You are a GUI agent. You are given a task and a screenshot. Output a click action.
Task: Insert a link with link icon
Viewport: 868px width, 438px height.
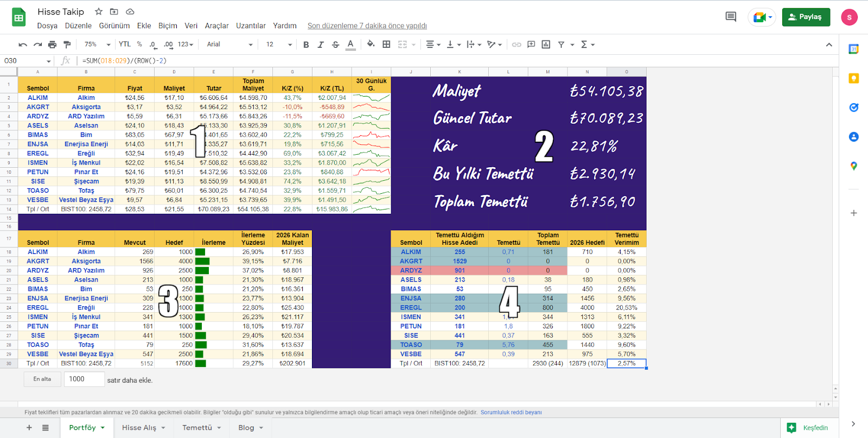(516, 45)
